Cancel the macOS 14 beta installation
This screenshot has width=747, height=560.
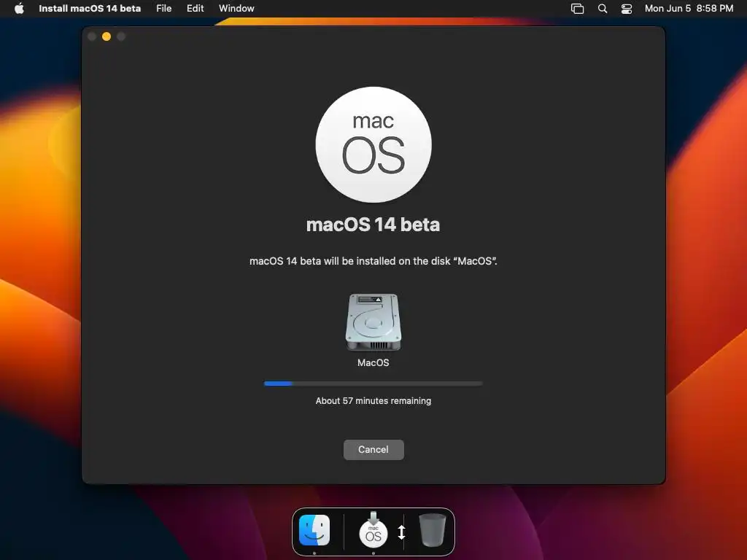click(x=373, y=449)
